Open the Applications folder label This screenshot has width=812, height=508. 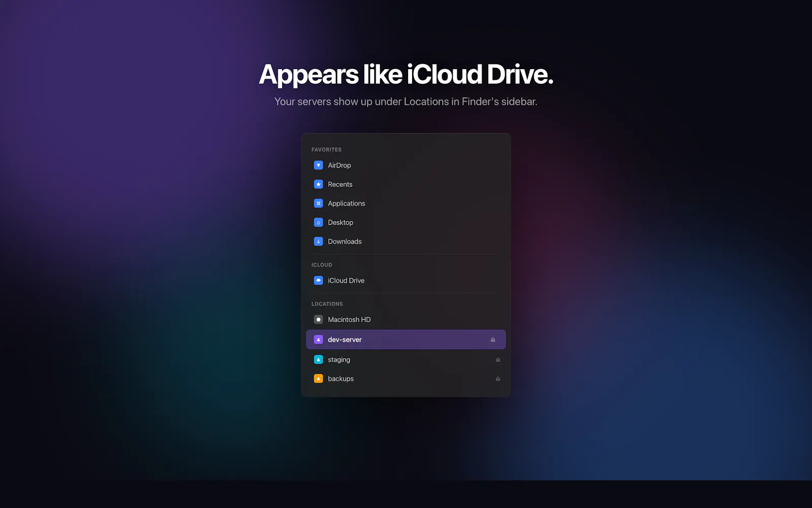346,203
